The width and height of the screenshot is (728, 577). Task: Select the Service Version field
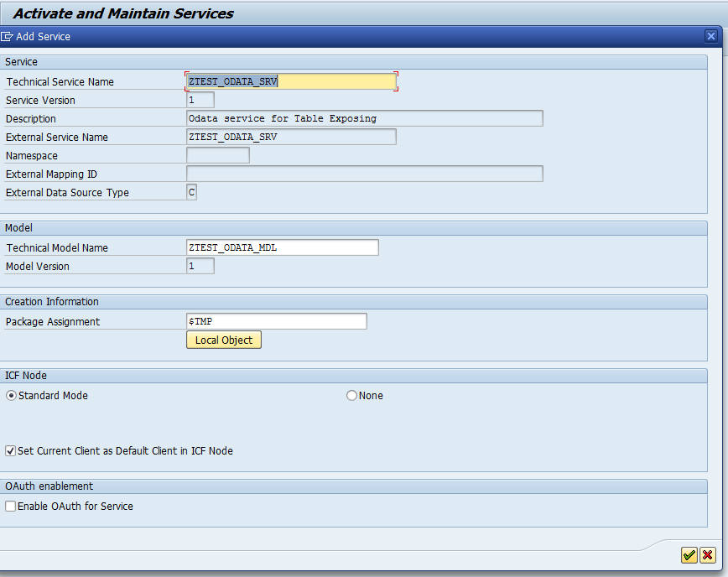click(x=200, y=100)
